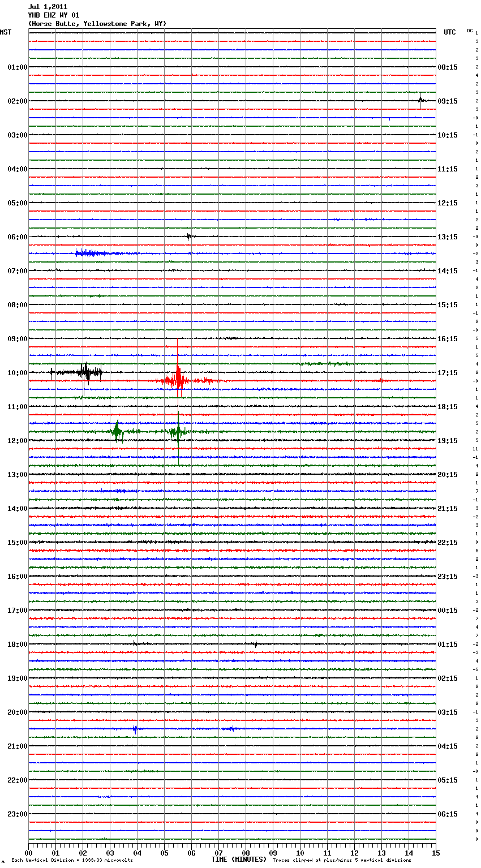Click the '04:00' MST time label
The height and width of the screenshot is (868, 481).
[x=18, y=169]
